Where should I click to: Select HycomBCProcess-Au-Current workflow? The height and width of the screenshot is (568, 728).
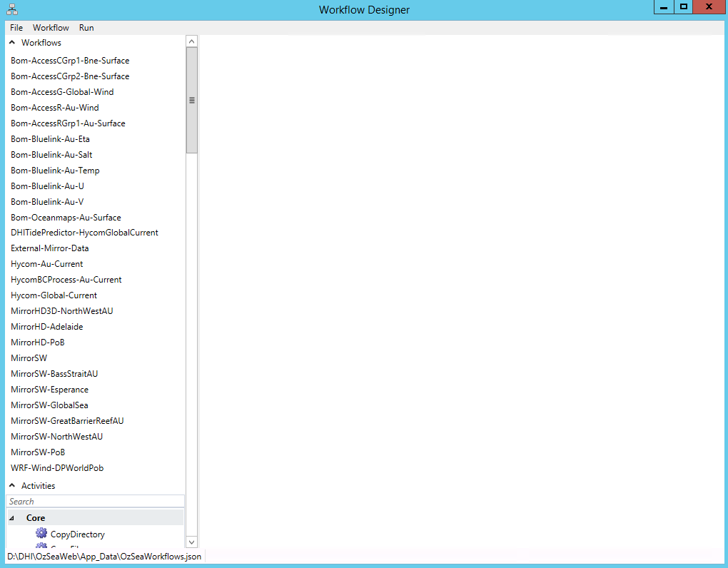coord(66,280)
